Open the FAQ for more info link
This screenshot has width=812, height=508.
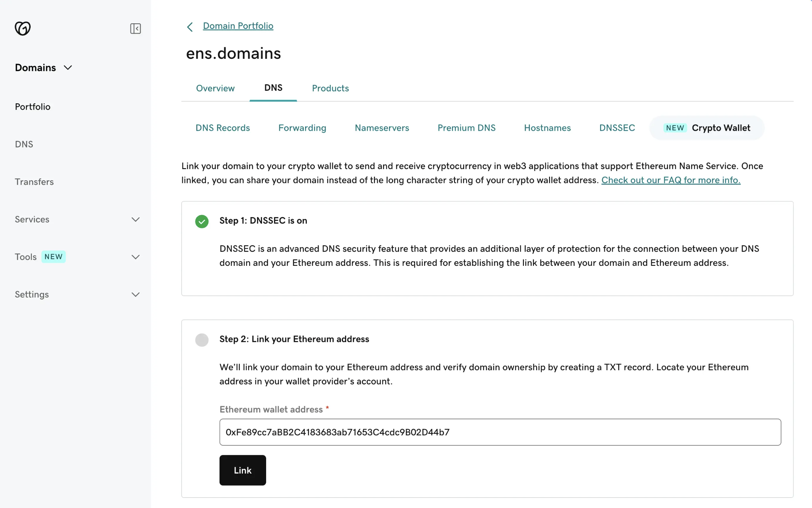(x=671, y=180)
